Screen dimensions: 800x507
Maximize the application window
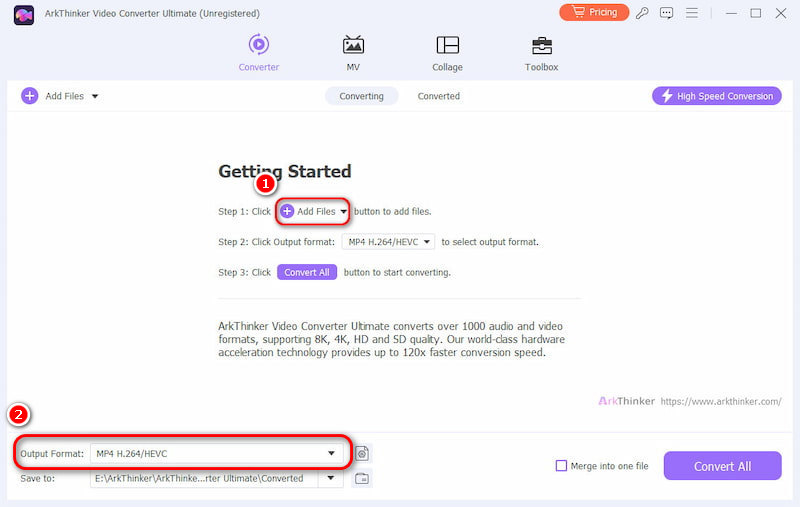coord(756,13)
